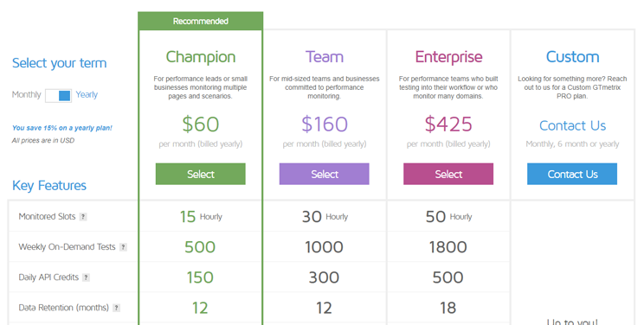Click the Custom plan heading
The width and height of the screenshot is (644, 325).
pyautogui.click(x=572, y=57)
